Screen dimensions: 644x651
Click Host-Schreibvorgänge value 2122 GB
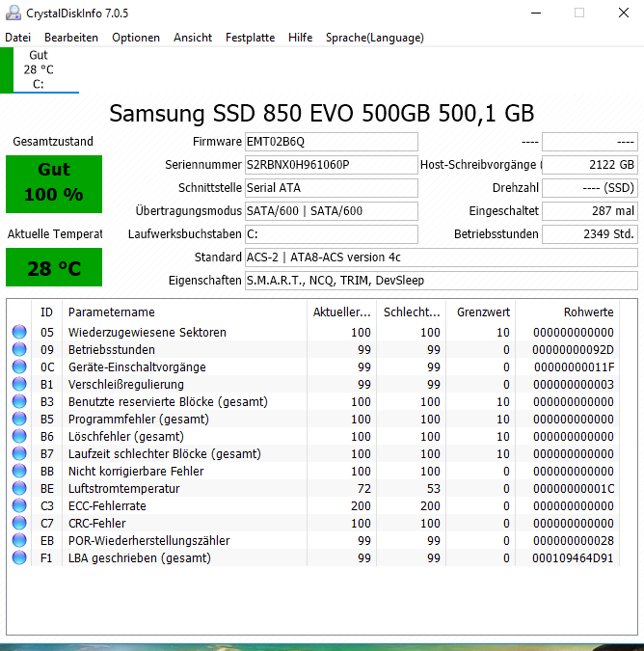coord(590,165)
